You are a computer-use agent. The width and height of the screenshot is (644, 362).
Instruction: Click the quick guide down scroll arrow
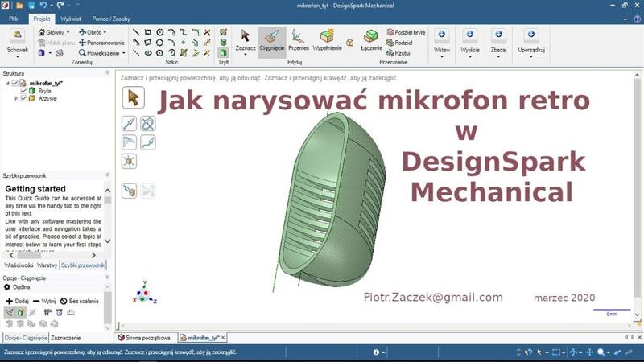click(108, 241)
